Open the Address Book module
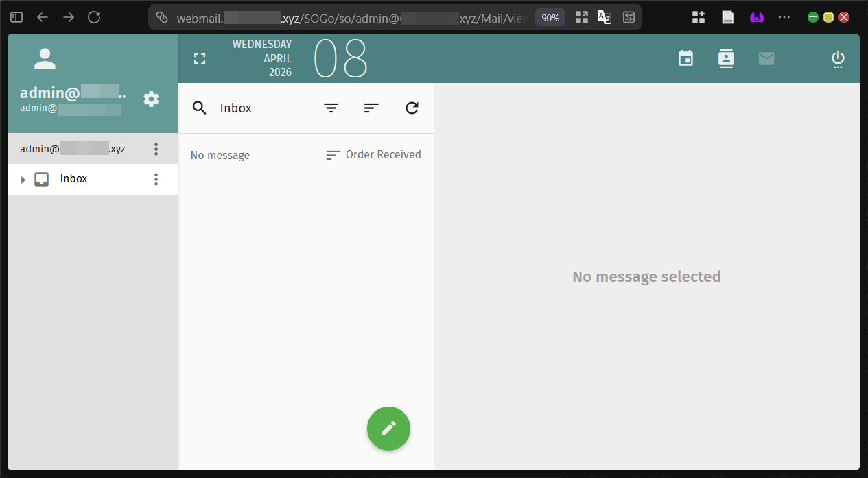 [726, 58]
